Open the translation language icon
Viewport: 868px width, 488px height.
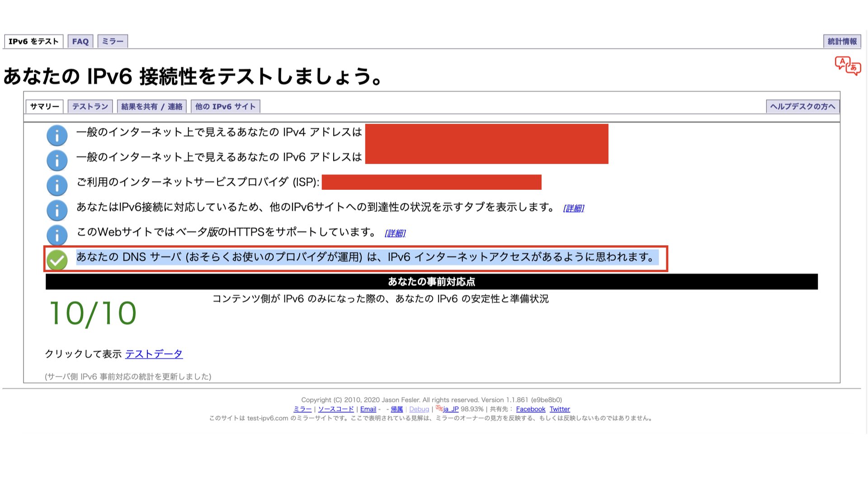point(848,66)
